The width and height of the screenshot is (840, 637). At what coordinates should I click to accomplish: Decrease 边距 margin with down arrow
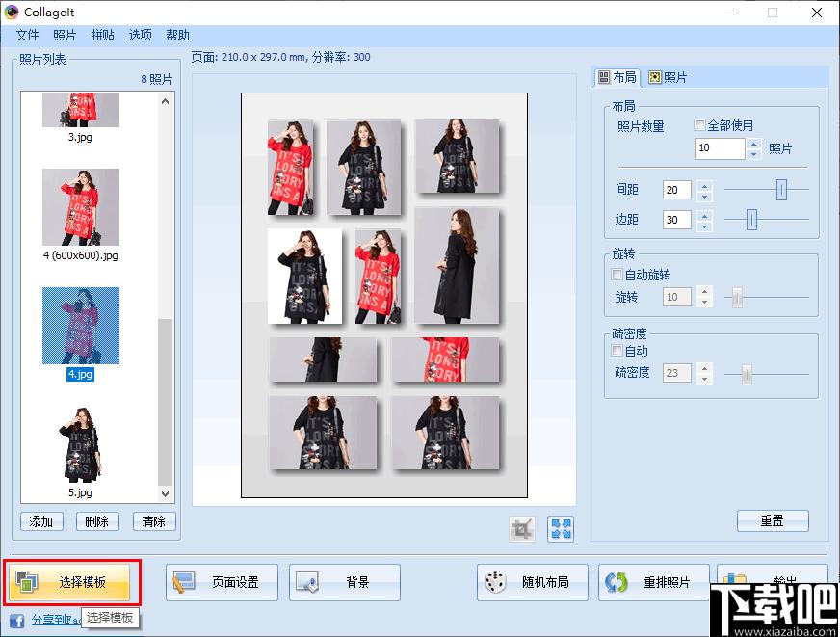705,226
